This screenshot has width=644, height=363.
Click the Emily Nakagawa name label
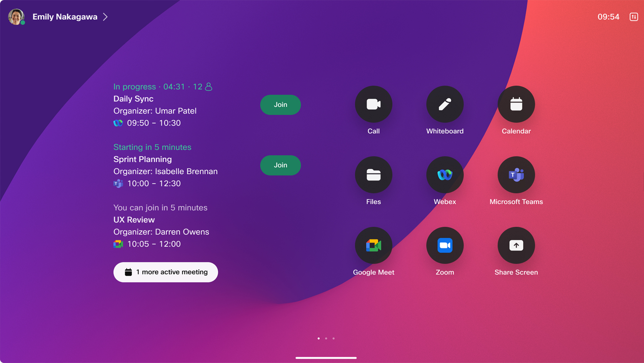(x=65, y=17)
